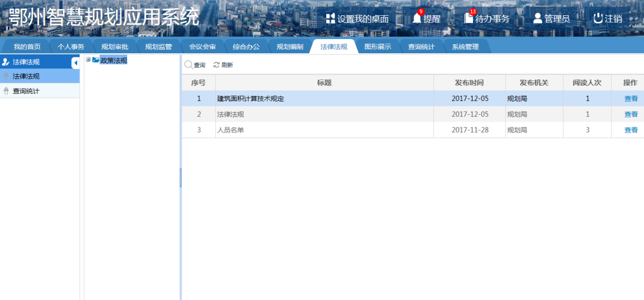Click the 发布时间 column header

[x=469, y=83]
